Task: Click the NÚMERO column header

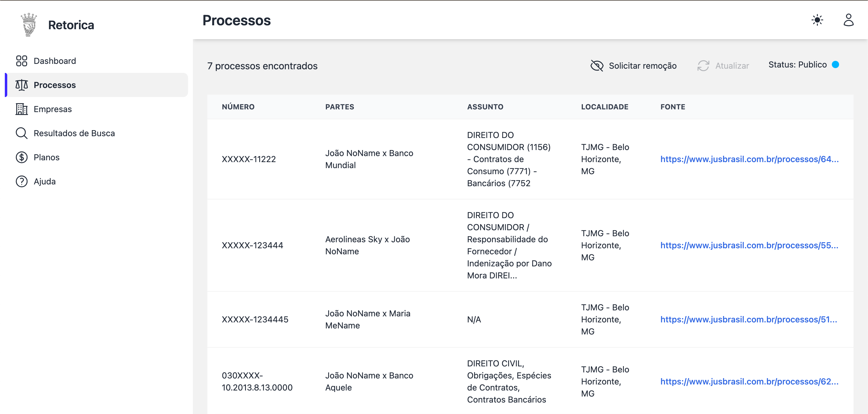Action: click(238, 107)
